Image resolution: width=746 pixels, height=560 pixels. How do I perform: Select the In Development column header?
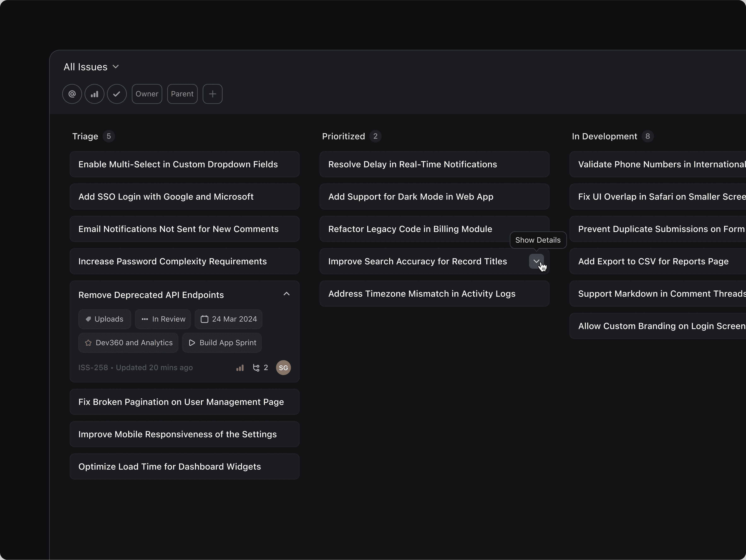[x=604, y=136]
